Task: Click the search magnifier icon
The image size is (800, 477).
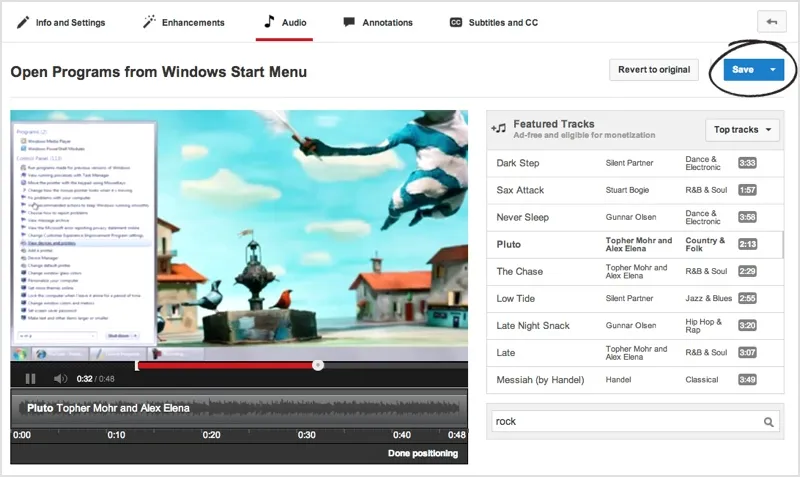Action: [x=769, y=422]
